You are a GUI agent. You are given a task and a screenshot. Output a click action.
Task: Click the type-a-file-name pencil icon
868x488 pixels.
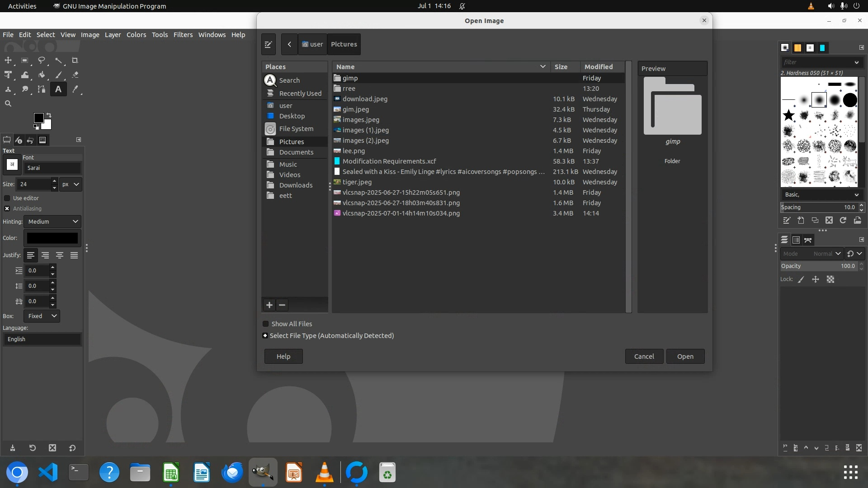(x=268, y=44)
